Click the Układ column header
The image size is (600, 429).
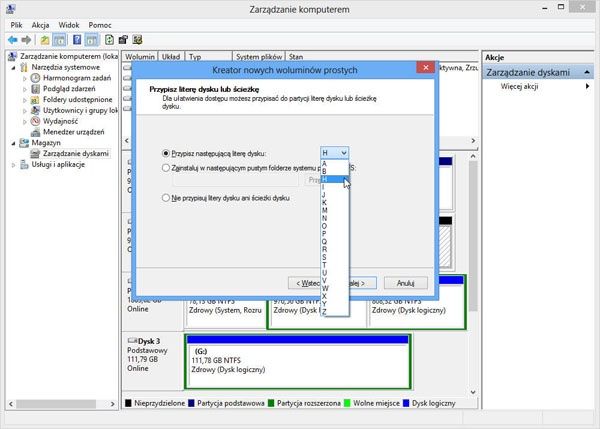tap(171, 57)
